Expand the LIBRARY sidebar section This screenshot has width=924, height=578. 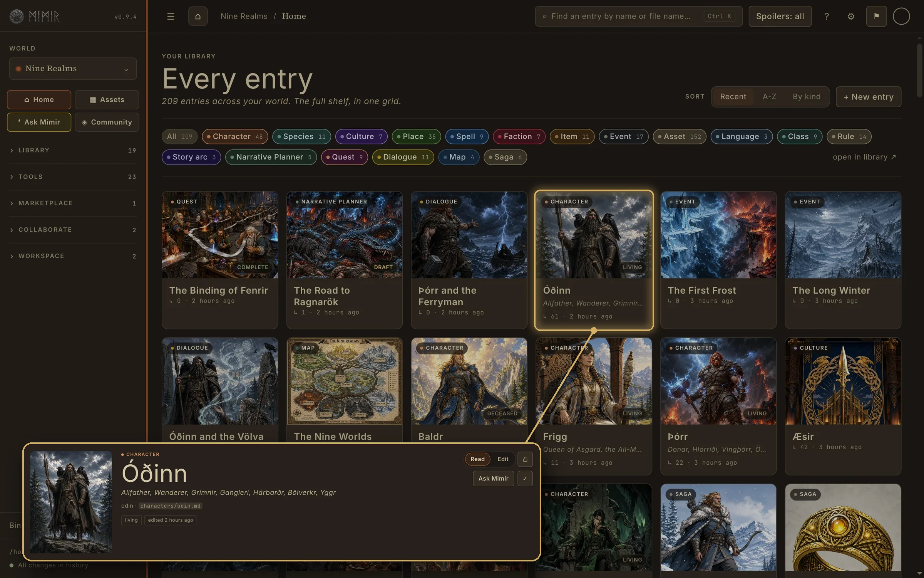pos(73,150)
